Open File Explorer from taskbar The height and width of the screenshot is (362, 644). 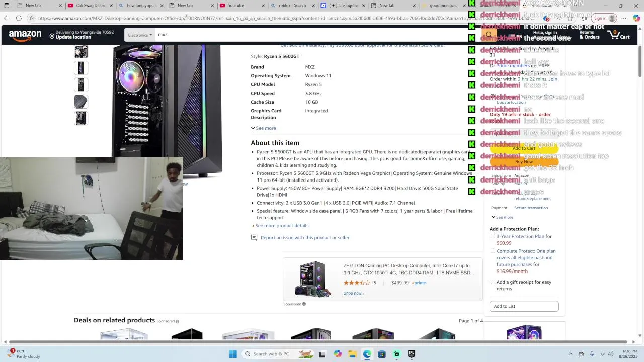[352, 354]
